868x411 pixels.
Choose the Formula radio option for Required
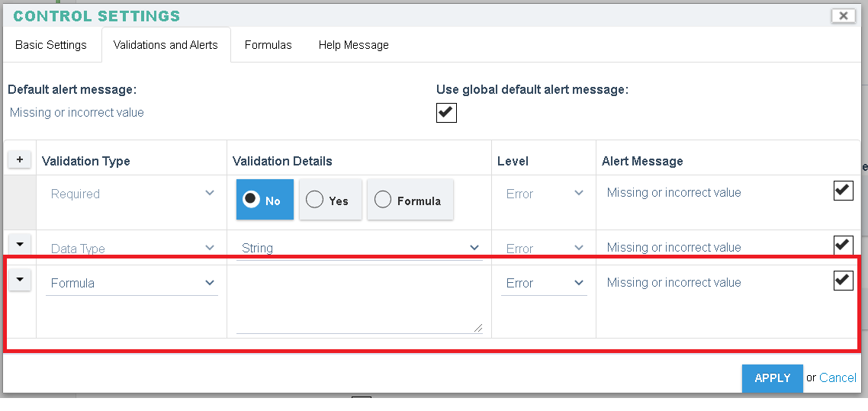410,200
